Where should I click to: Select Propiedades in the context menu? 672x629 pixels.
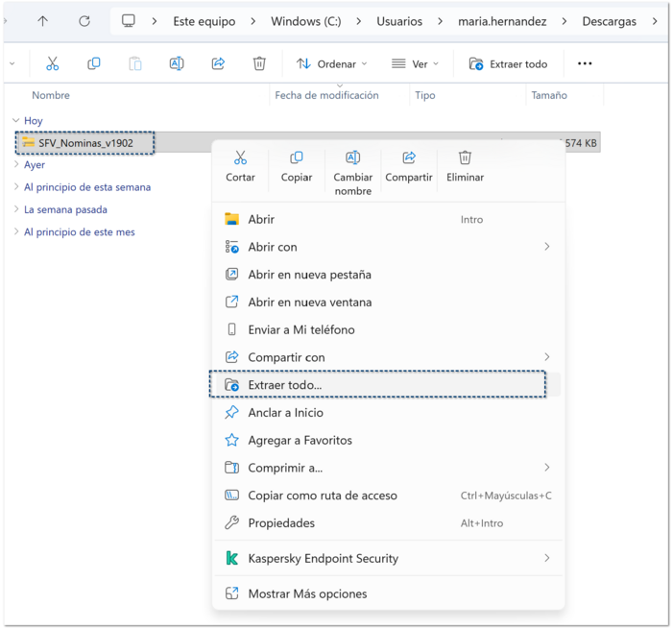[281, 523]
